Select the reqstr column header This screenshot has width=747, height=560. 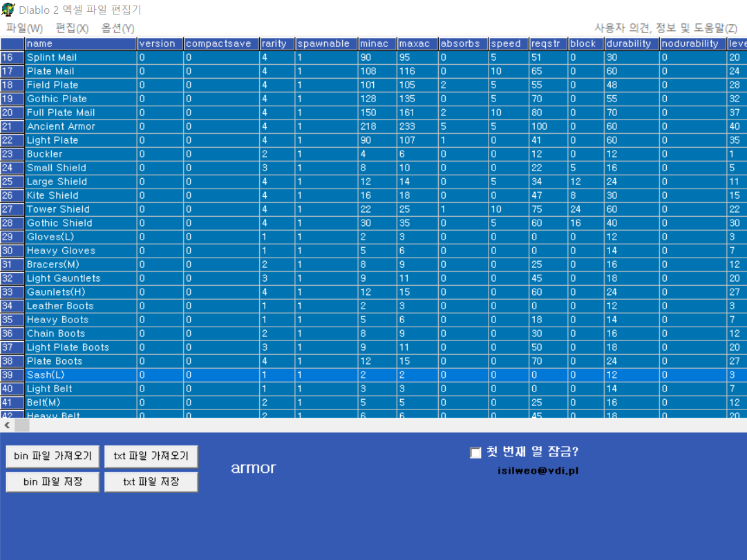(x=548, y=44)
